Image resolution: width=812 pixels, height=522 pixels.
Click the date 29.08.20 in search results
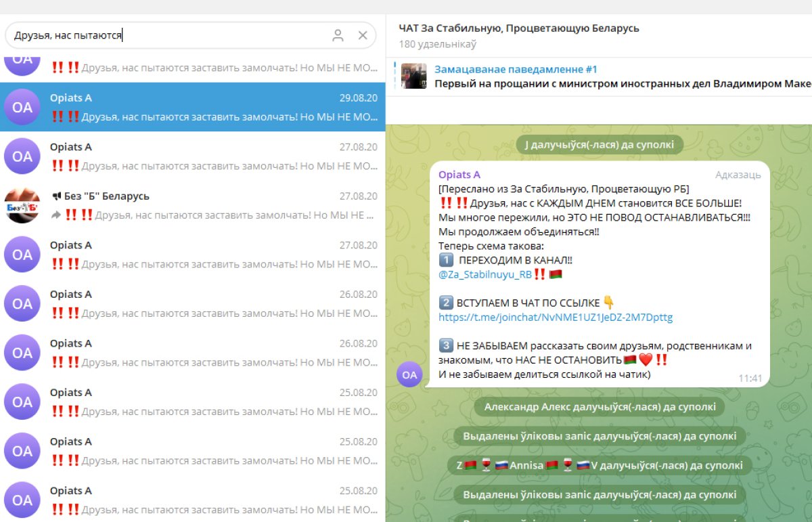359,98
